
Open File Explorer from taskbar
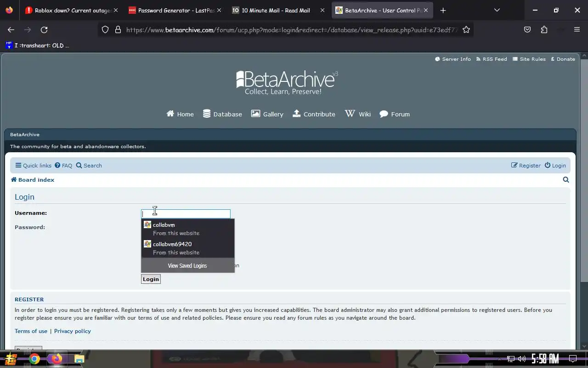(x=79, y=359)
